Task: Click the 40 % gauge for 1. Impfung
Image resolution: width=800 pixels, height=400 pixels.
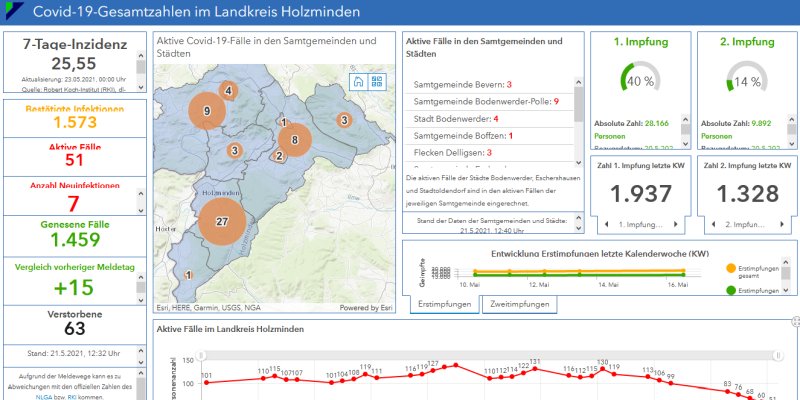Action: point(640,77)
